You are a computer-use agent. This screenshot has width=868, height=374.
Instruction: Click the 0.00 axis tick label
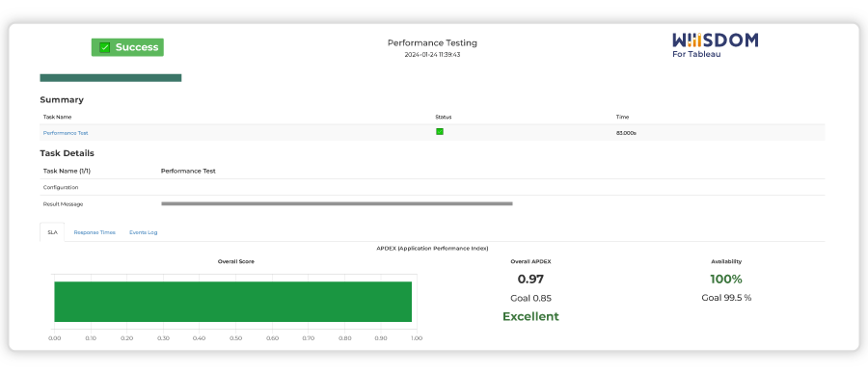[54, 338]
